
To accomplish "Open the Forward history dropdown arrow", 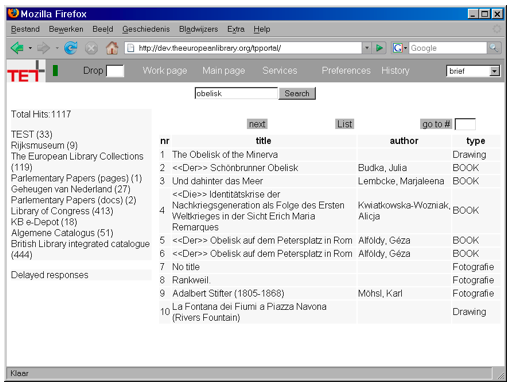I will (57, 48).
